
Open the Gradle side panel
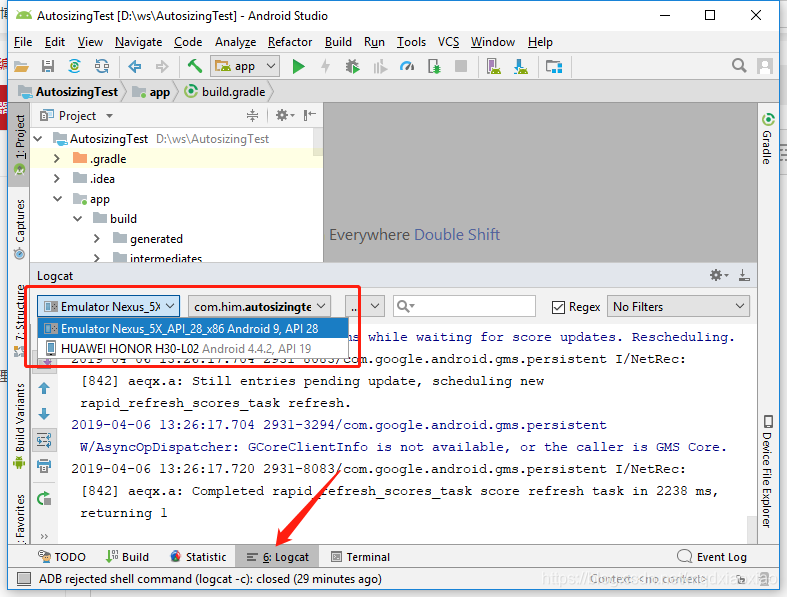click(x=767, y=139)
